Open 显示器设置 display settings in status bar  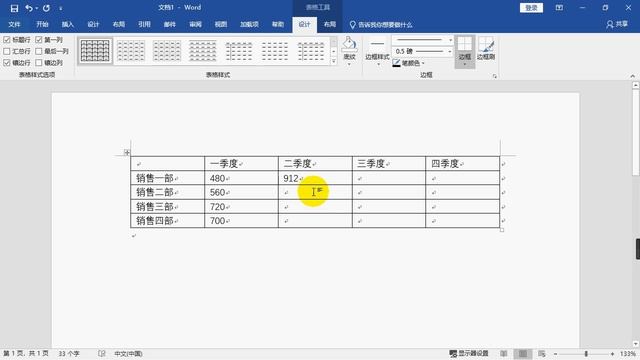[469, 353]
